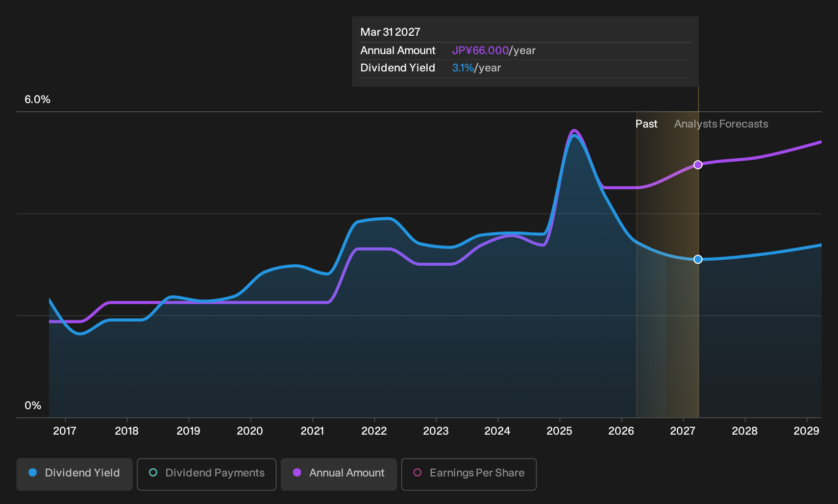Click the blue marker on Dividend Yield line

698,259
